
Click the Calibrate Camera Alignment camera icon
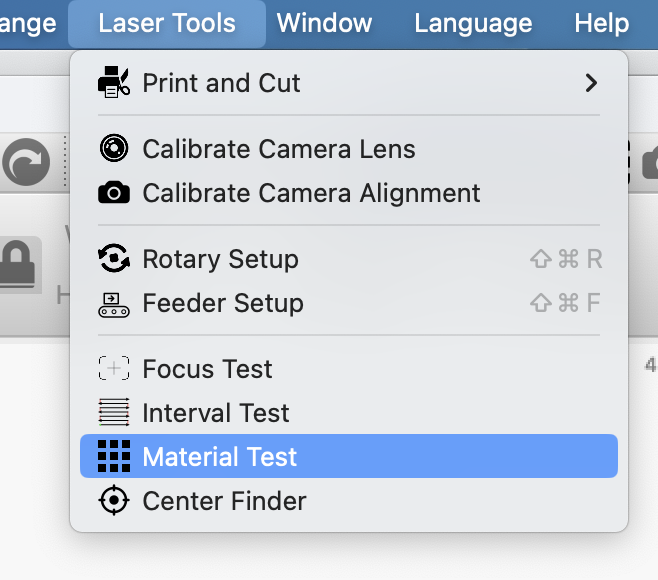(114, 193)
